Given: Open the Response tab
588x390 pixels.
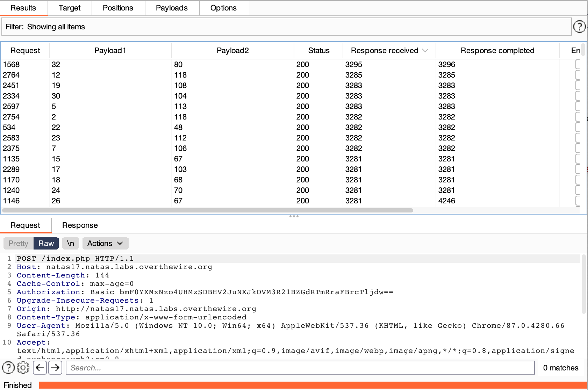Looking at the screenshot, I should pyautogui.click(x=80, y=225).
